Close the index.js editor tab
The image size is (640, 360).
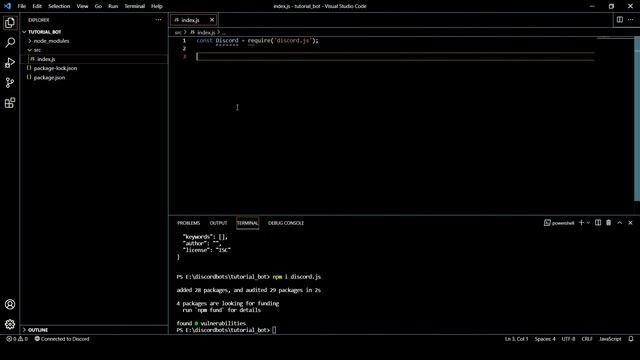[212, 20]
